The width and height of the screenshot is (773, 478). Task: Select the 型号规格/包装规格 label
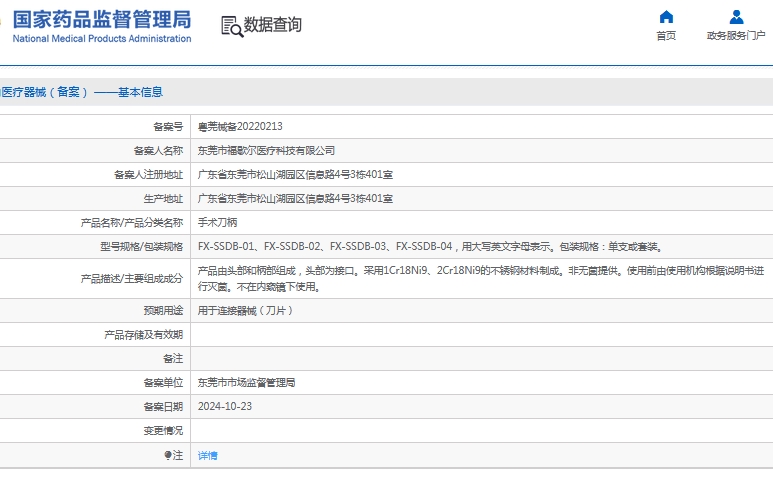coord(141,247)
